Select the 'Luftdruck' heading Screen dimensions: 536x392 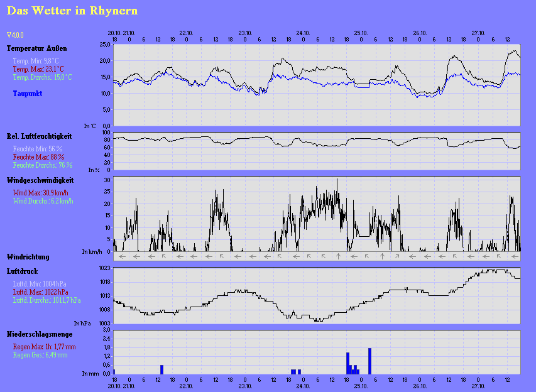[x=22, y=271]
